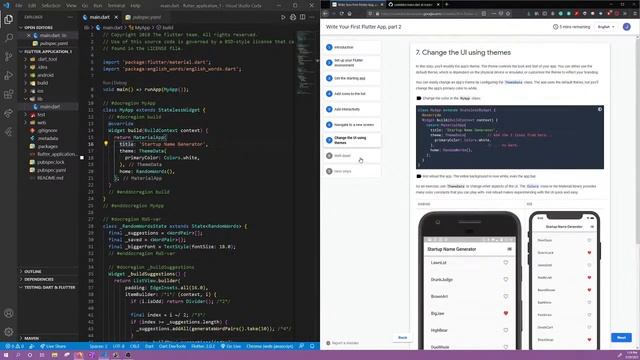Click the feedback icon in status bar

[x=302, y=346]
